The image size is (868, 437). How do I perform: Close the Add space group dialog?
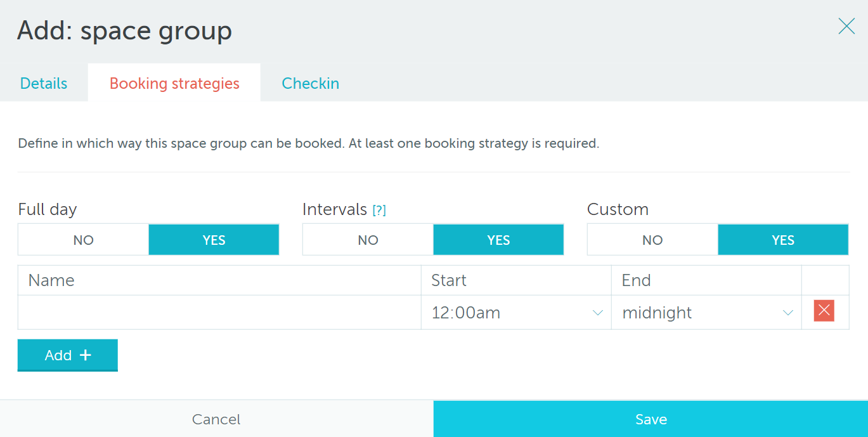pyautogui.click(x=846, y=26)
